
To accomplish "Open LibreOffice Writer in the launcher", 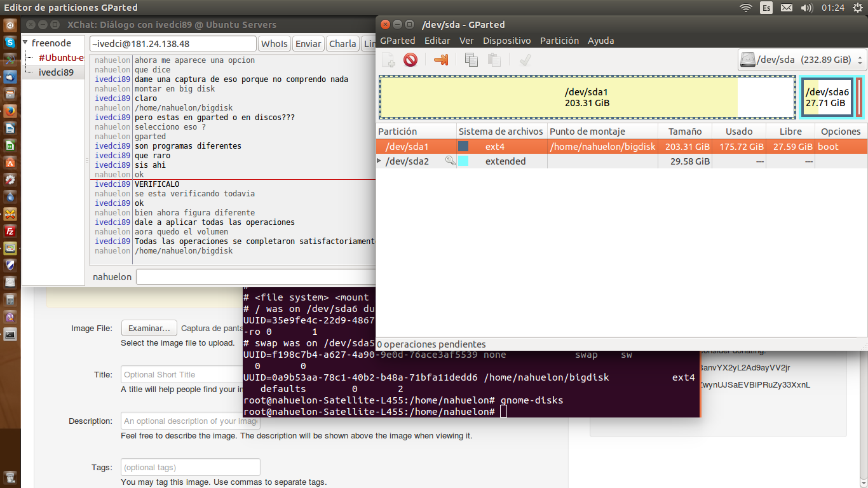I will click(10, 128).
